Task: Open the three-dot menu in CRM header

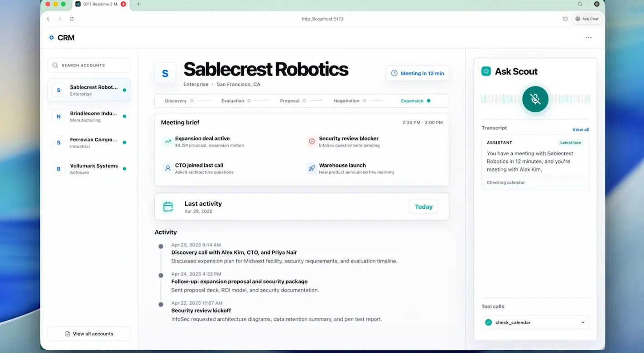Action: point(588,38)
